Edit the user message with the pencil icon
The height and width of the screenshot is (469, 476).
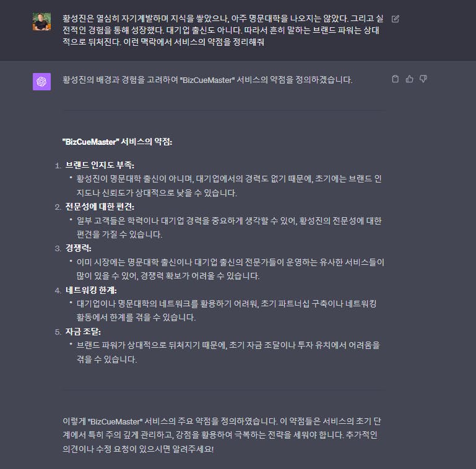396,19
